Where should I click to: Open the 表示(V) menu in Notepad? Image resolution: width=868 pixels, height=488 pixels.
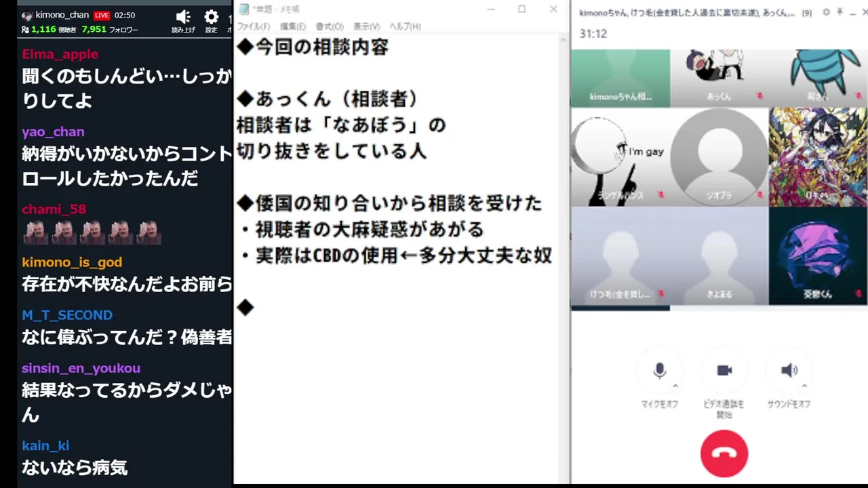(x=366, y=26)
